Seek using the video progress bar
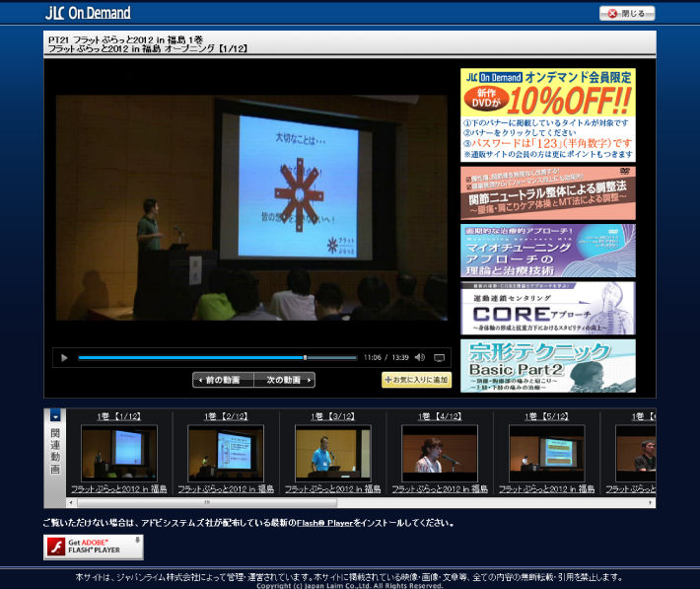The width and height of the screenshot is (700, 589). point(218,357)
